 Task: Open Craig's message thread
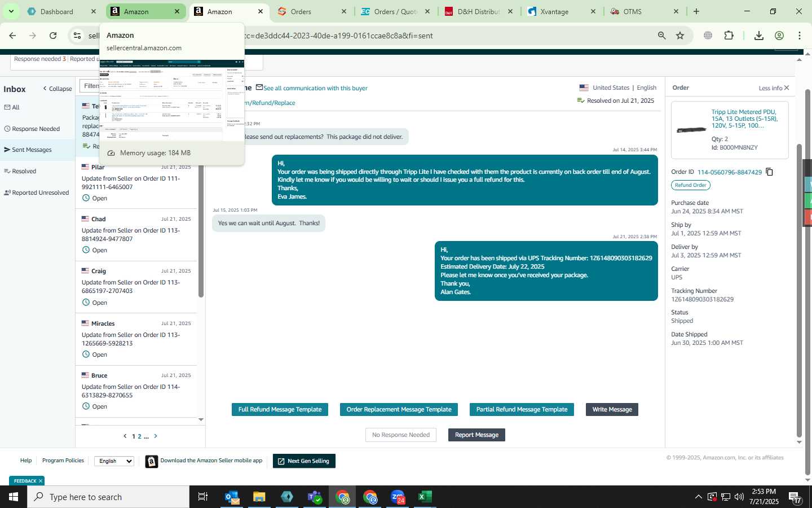click(136, 287)
